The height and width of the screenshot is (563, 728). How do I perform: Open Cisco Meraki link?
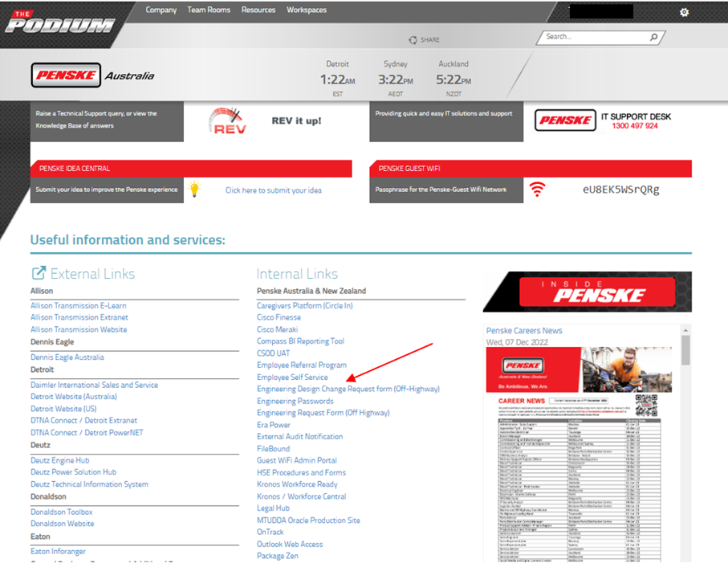click(278, 329)
